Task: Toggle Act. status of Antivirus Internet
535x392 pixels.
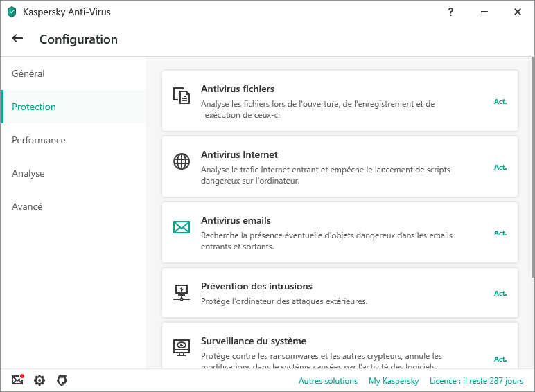Action: [500, 168]
